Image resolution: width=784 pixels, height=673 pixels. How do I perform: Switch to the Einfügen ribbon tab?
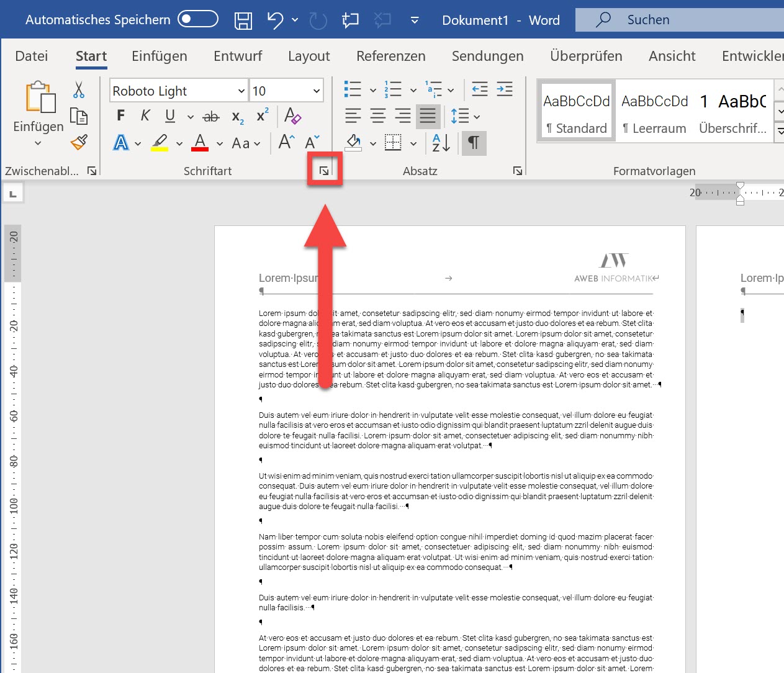(x=160, y=56)
